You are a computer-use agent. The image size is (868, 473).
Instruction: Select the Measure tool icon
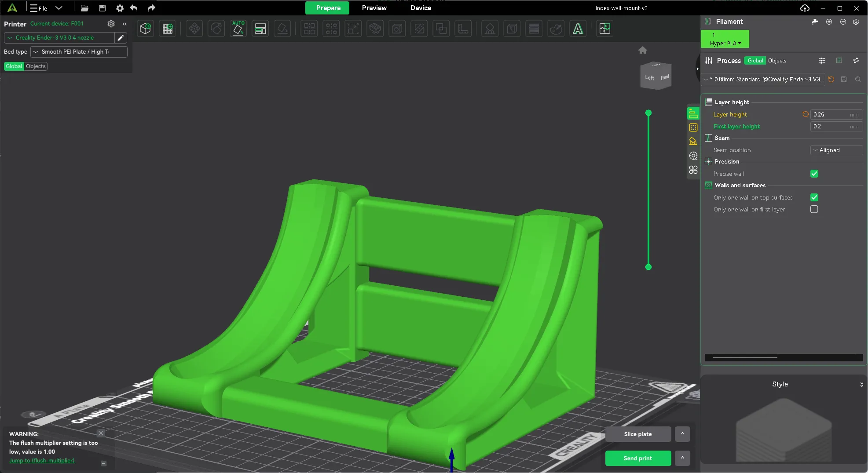pos(463,29)
